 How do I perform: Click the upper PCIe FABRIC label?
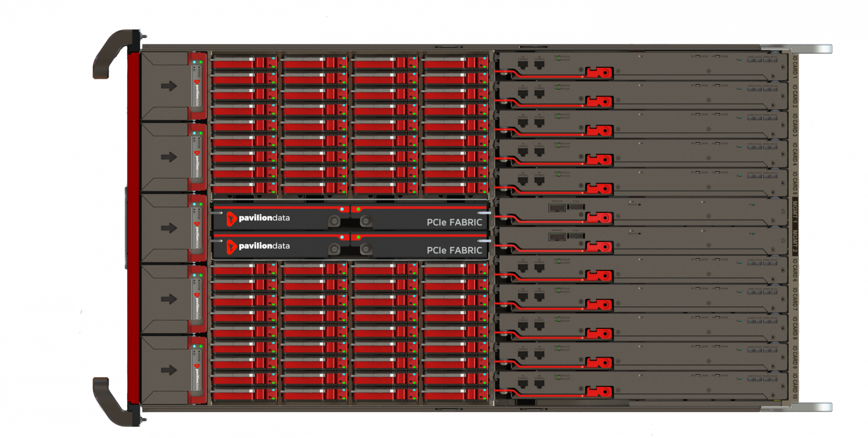pos(454,222)
